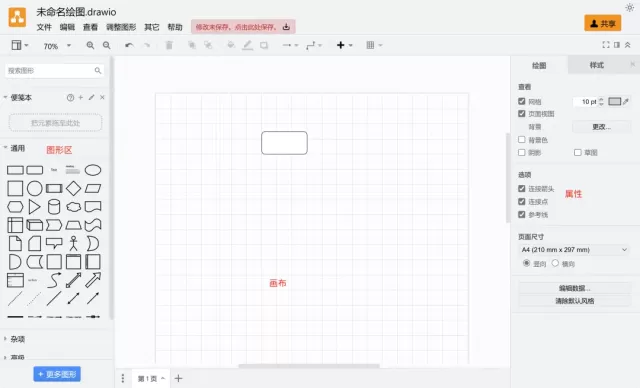Select the actor stick figure shape

73,243
